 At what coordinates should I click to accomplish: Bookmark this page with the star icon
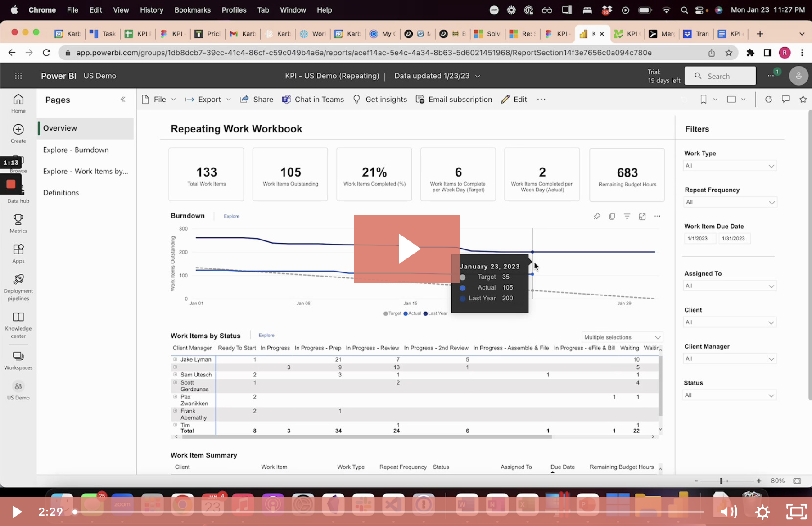point(729,53)
